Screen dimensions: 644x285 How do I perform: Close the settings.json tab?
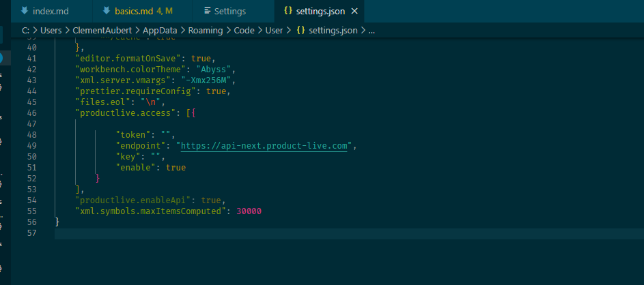click(354, 12)
